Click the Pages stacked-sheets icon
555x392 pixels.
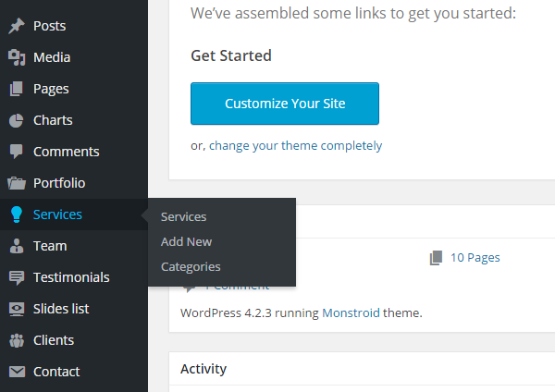coord(17,89)
